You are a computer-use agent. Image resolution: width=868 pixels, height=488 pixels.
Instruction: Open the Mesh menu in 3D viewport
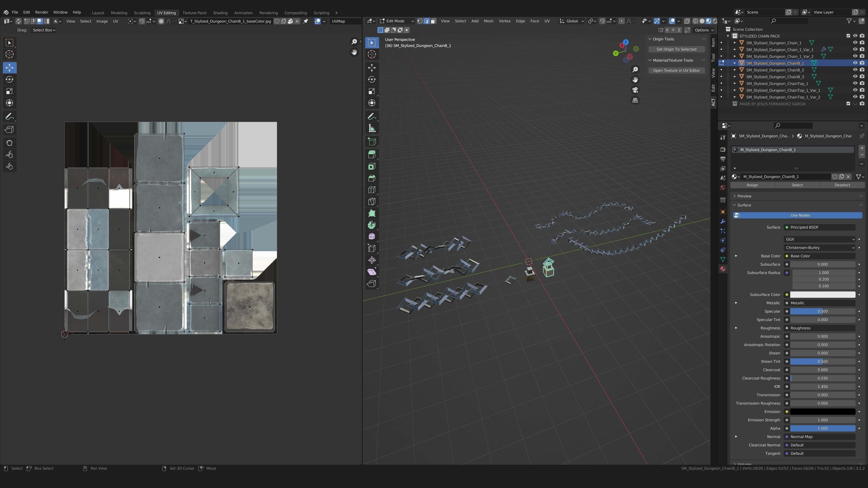tap(488, 21)
